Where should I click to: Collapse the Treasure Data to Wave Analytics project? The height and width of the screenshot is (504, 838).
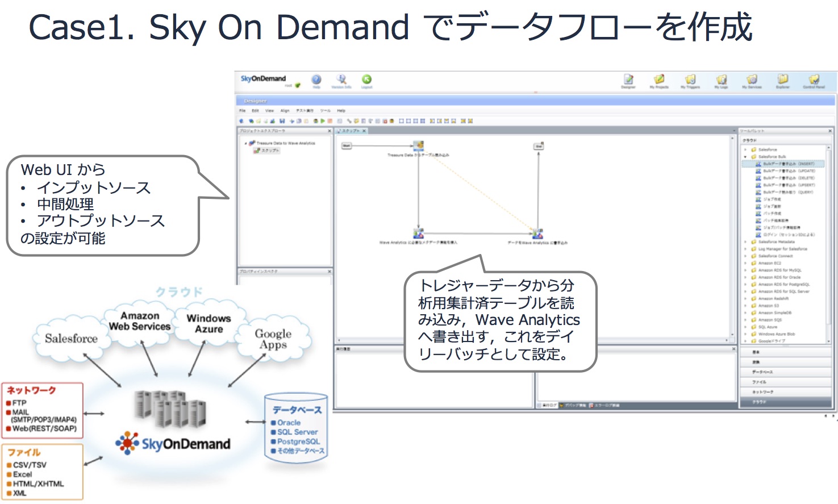[x=245, y=143]
